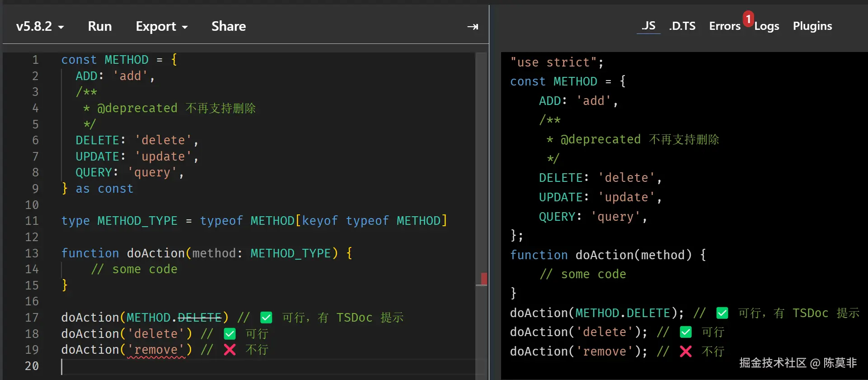868x380 pixels.
Task: Click the 'update' value in the editor
Action: (x=163, y=157)
